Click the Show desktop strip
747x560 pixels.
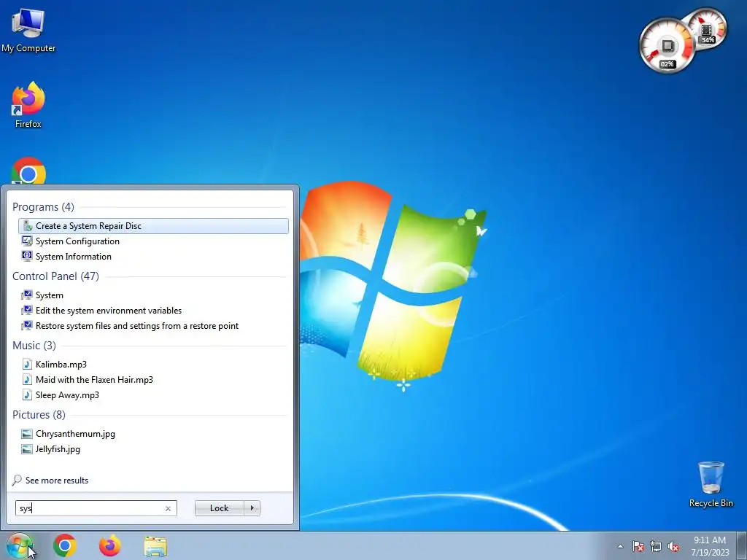(742, 545)
